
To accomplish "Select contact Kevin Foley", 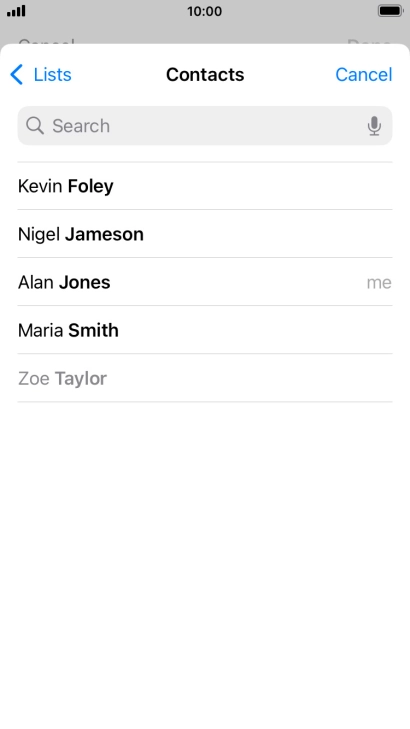I will click(205, 186).
